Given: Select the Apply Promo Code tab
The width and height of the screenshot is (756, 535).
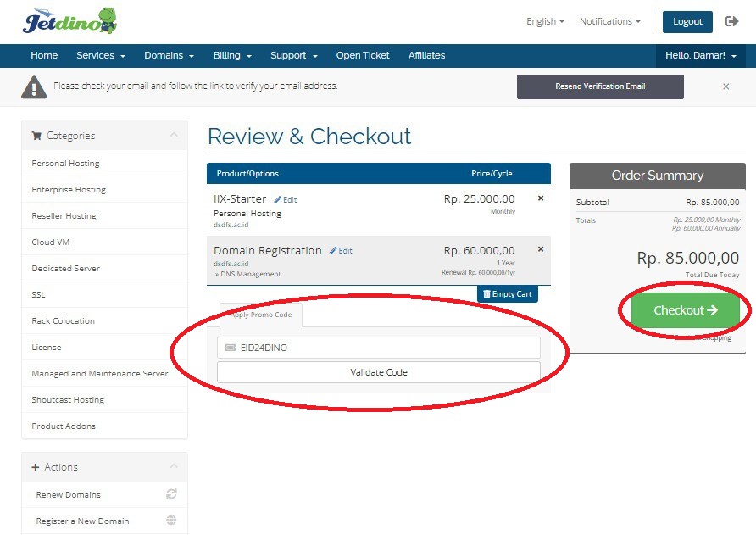Looking at the screenshot, I should 261,315.
